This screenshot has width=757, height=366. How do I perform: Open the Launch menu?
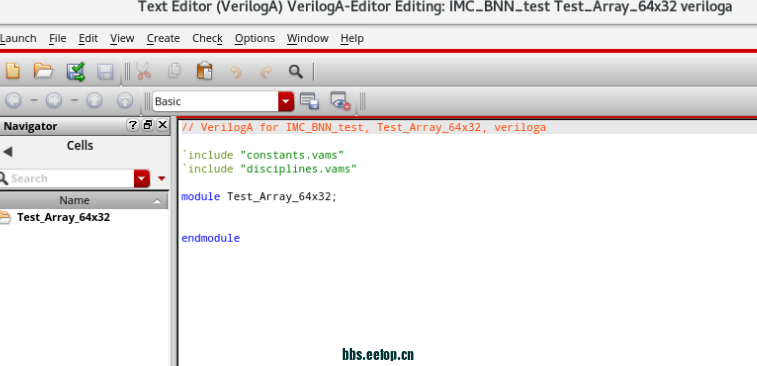[18, 38]
